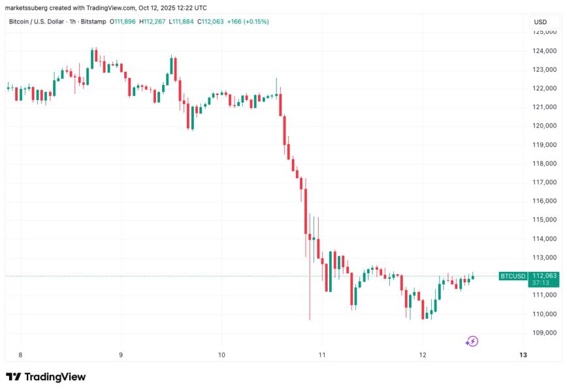Click the marketssuberg TradingView.com attribution text
This screenshot has width=567, height=392.
click(x=106, y=7)
